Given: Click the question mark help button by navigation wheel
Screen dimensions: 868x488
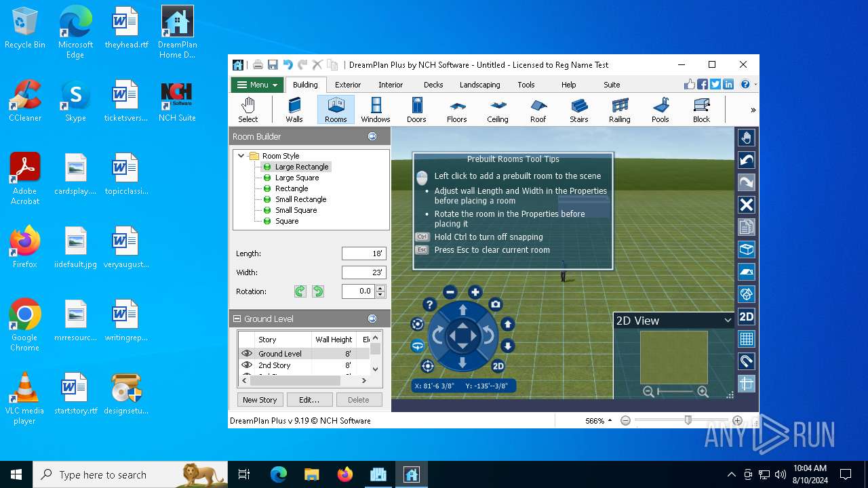Looking at the screenshot, I should click(429, 305).
